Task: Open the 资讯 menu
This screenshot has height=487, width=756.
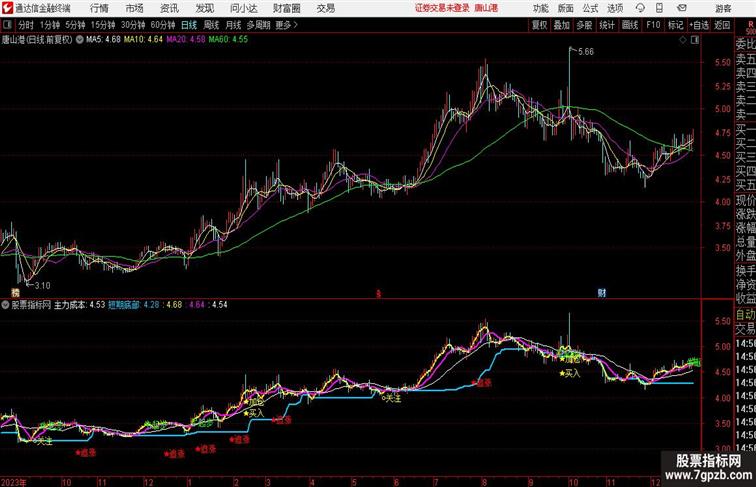Action: click(x=169, y=8)
